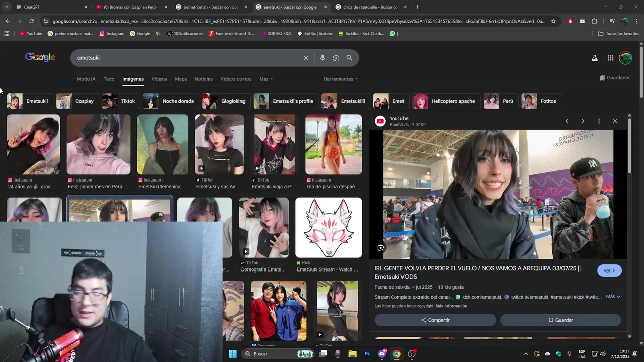Image resolution: width=644 pixels, height=362 pixels.
Task: Open Google account profile avatar
Action: (625, 58)
